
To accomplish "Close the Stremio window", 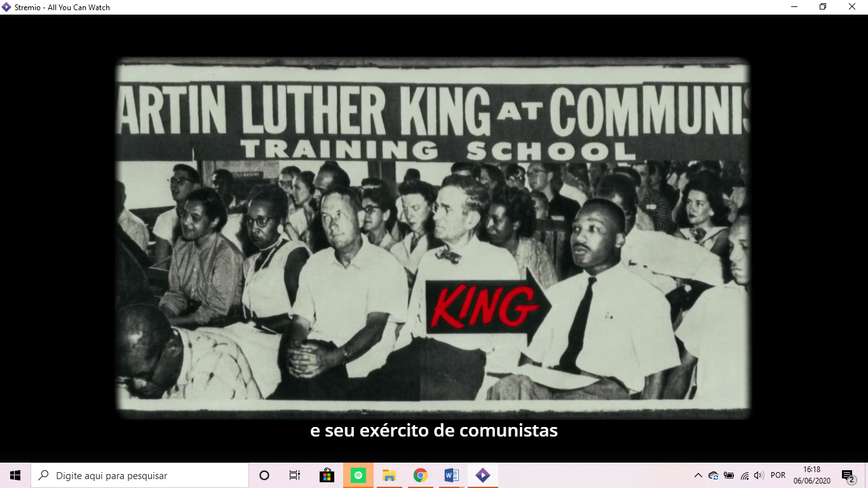I will coord(853,7).
